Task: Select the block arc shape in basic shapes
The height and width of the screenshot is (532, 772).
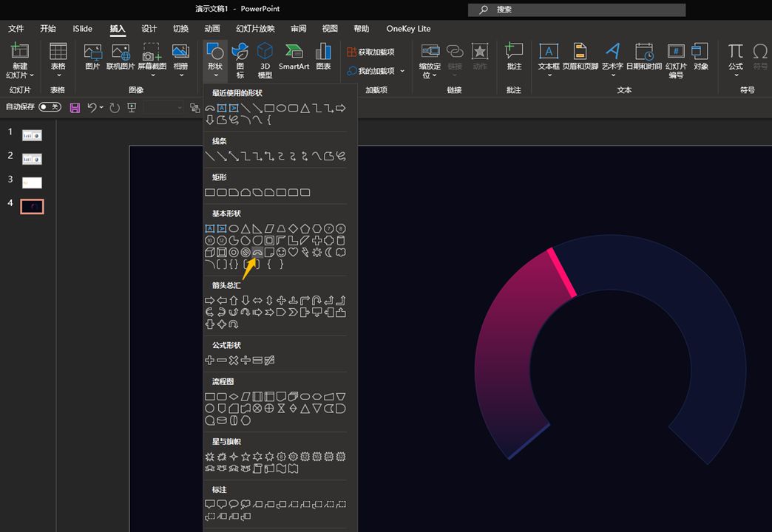Action: [257, 252]
